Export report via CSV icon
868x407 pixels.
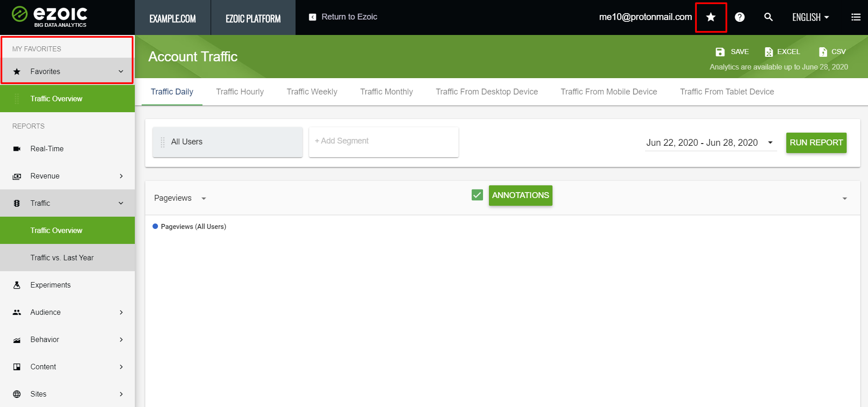(823, 52)
